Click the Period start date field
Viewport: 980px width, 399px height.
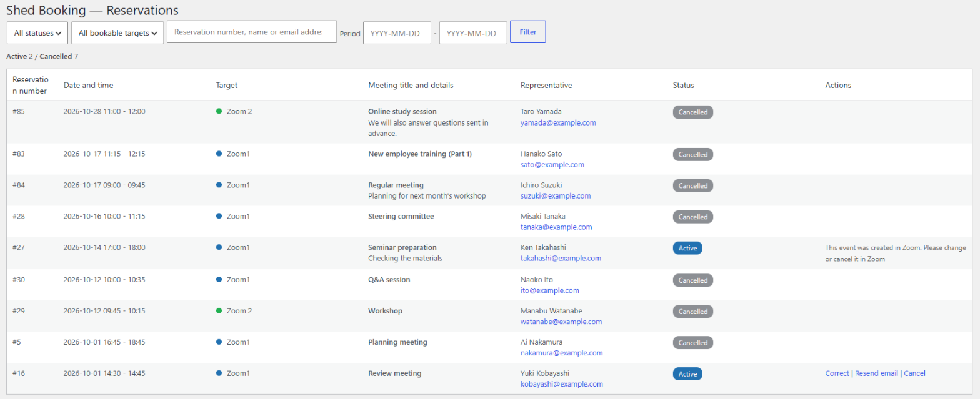point(397,33)
